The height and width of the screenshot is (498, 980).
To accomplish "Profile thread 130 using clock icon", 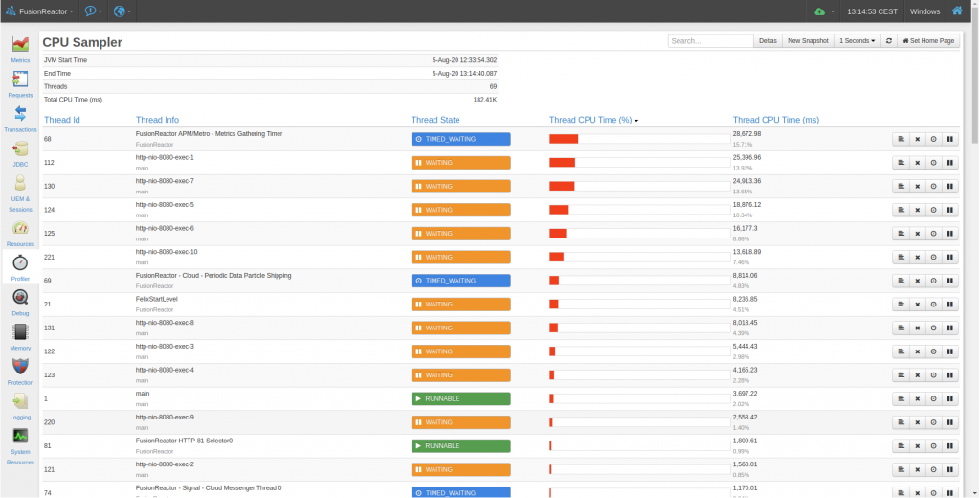I will tap(934, 187).
